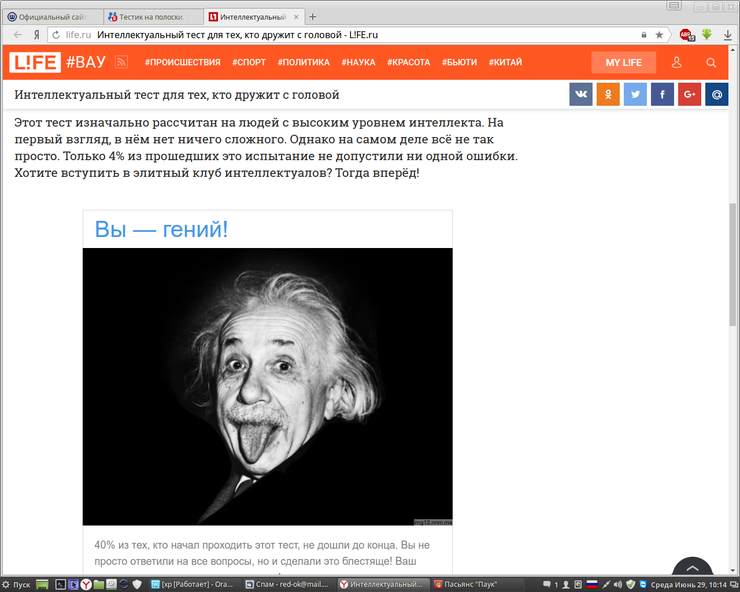Image resolution: width=740 pixels, height=592 pixels.
Task: Share the article via Mail.ru icon
Action: click(x=716, y=95)
